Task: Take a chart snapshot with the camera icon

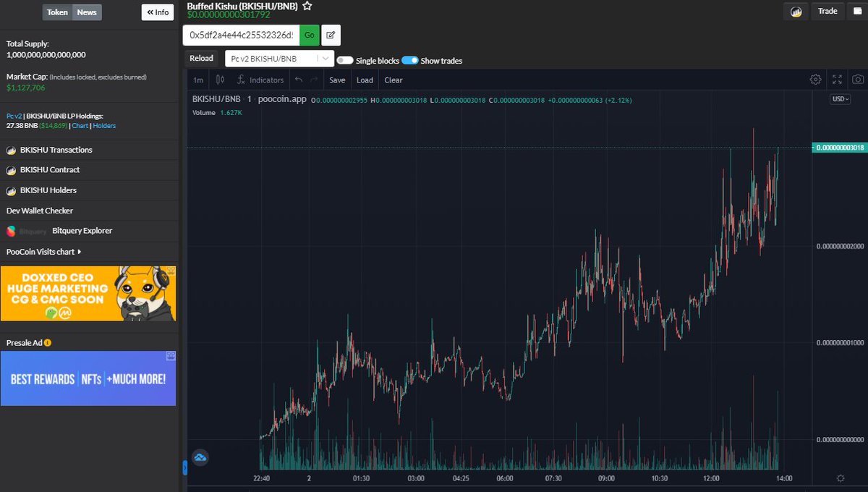Action: point(858,80)
